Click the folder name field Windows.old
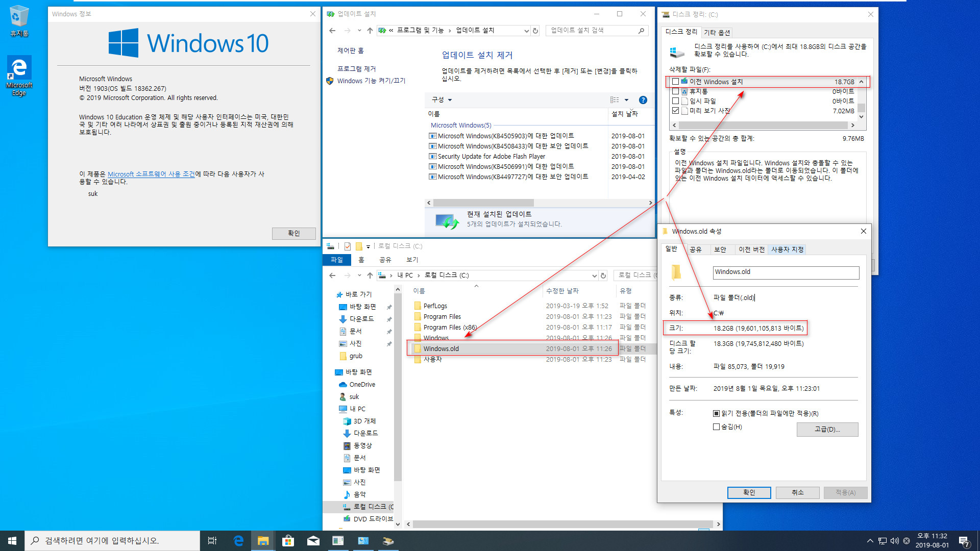The image size is (980, 551). point(786,272)
